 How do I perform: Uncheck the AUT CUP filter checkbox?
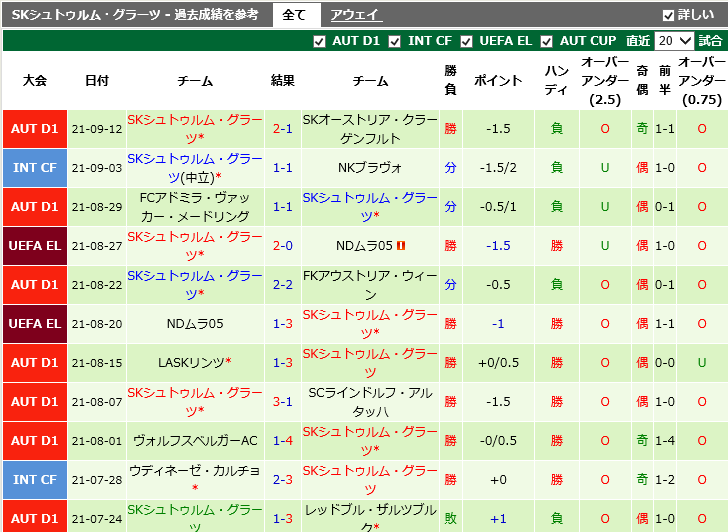tap(546, 41)
